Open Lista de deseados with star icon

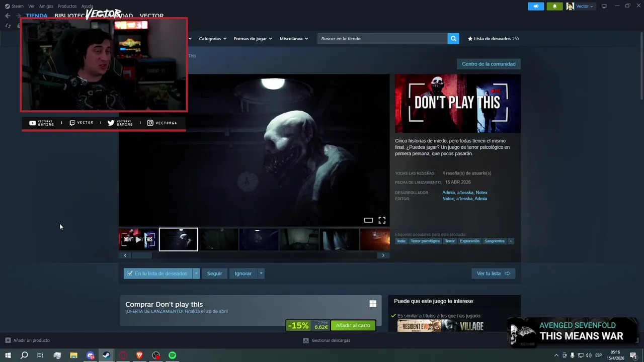click(493, 39)
